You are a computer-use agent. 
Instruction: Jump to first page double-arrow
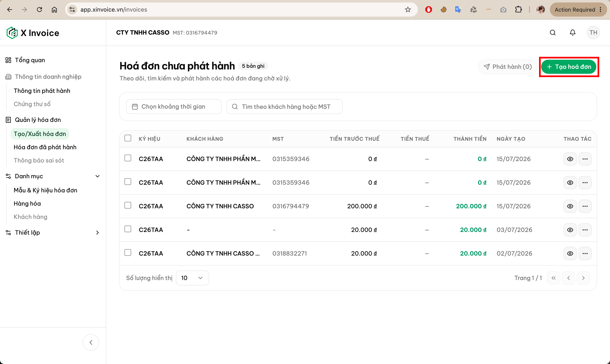(x=553, y=278)
